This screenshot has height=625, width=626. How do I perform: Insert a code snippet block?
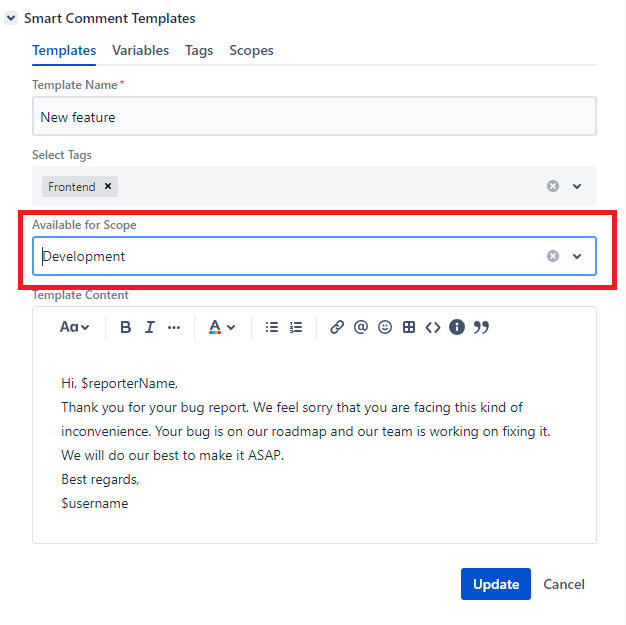433,327
